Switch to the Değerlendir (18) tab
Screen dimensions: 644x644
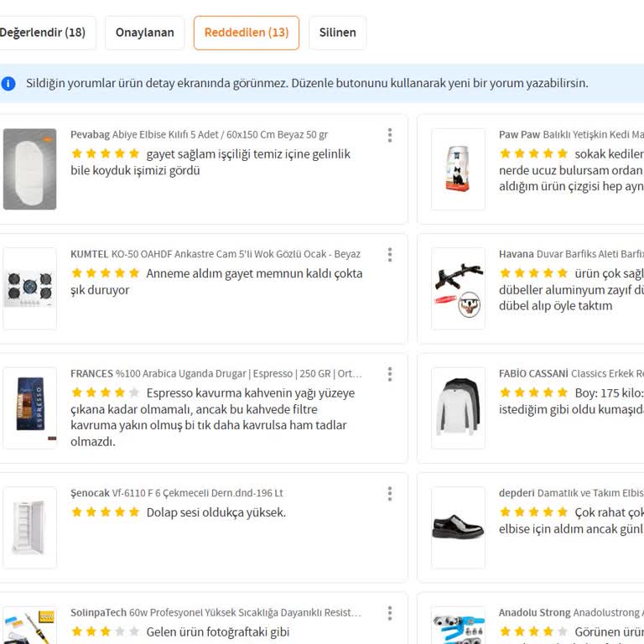[x=42, y=33]
